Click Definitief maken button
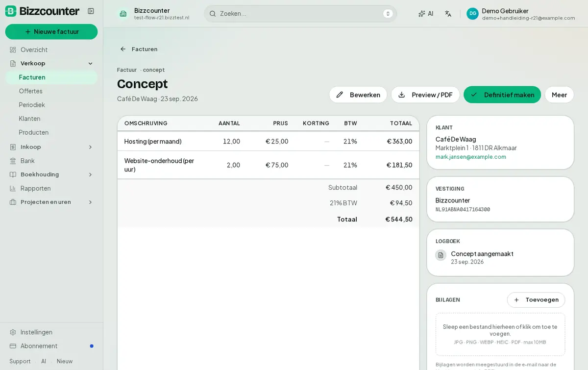 click(502, 95)
